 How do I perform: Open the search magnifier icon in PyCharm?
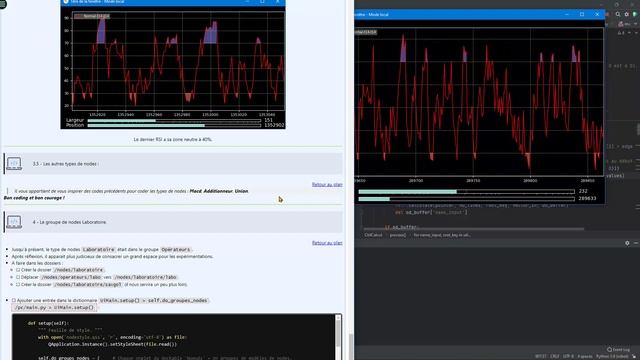click(618, 14)
